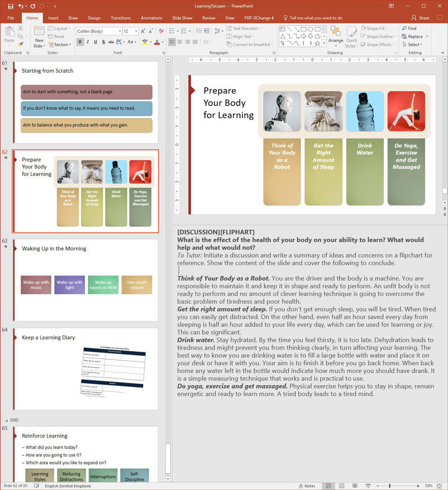Align text to the right
The width and height of the screenshot is (448, 490).
(187, 41)
